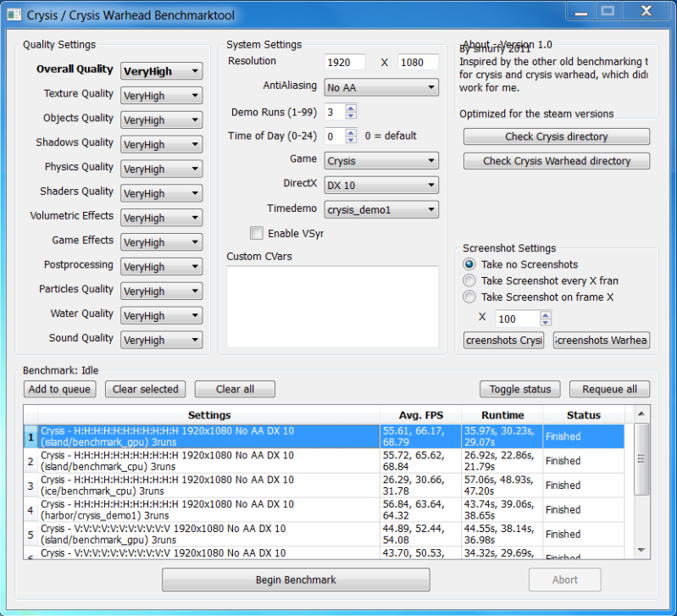Click the screenshot X value field 100
Image resolution: width=677 pixels, height=616 pixels.
[518, 319]
